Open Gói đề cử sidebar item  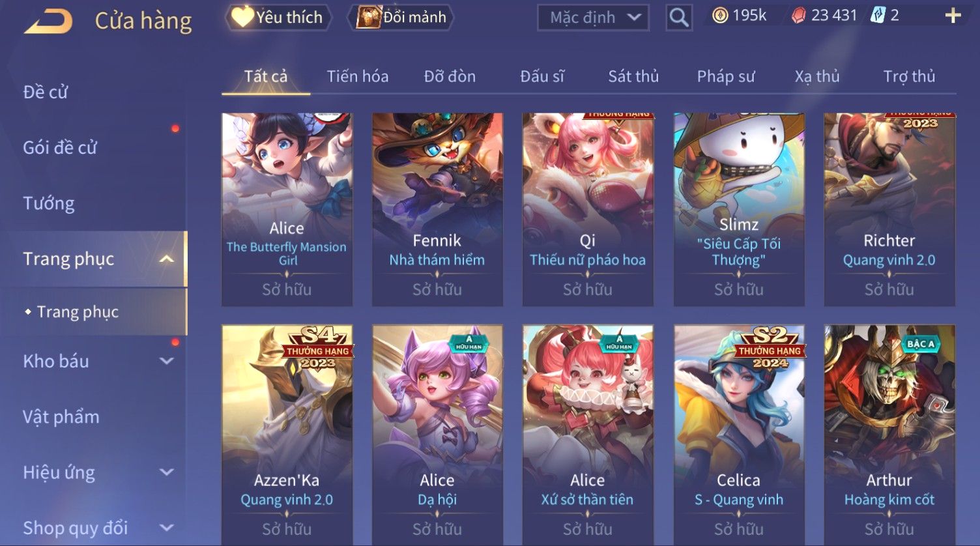coord(60,148)
